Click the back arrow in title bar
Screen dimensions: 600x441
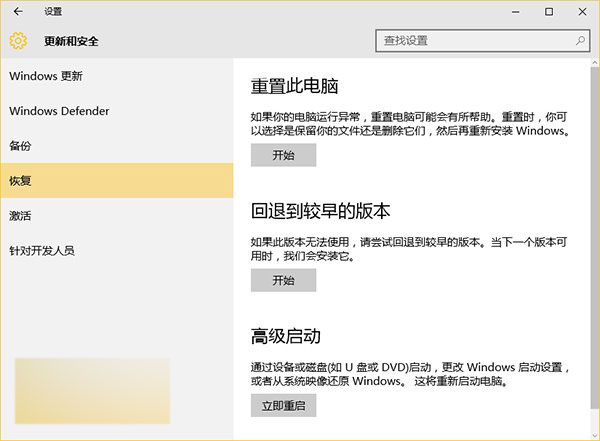coord(18,12)
